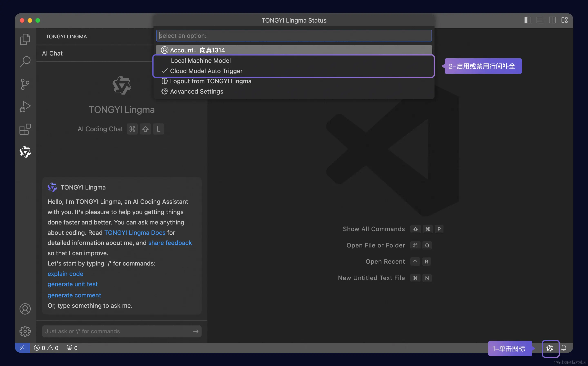Open the TONGYI Lingma Docs link
The height and width of the screenshot is (366, 588).
tap(135, 232)
